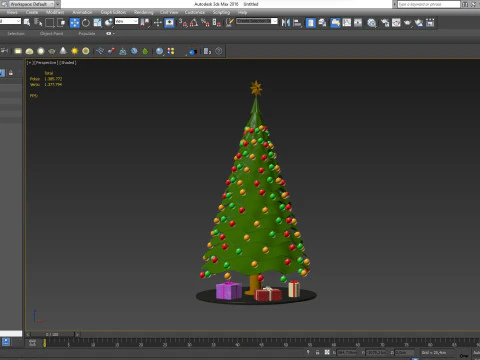Open the Animation menu
Screen dimensions: 480x360
[x=82, y=12]
